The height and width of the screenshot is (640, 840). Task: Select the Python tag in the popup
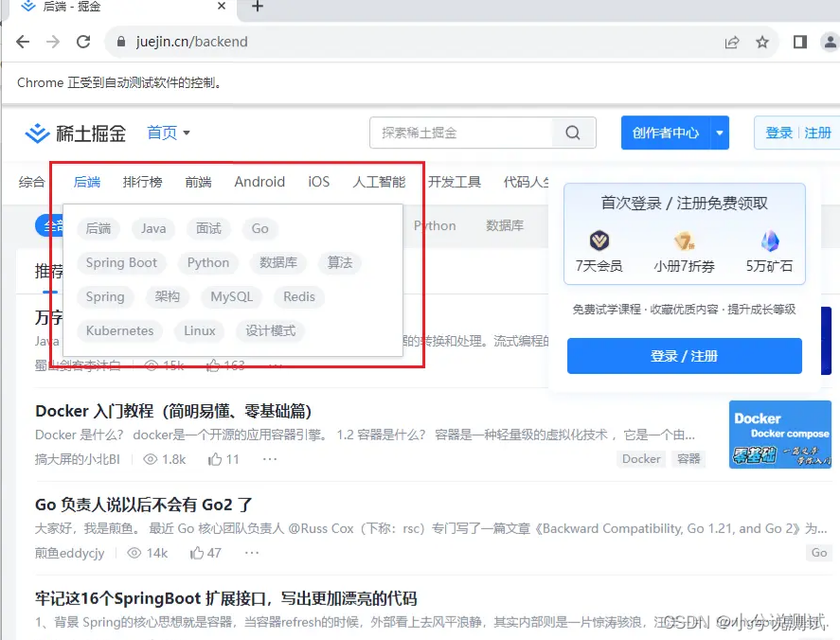coord(207,262)
